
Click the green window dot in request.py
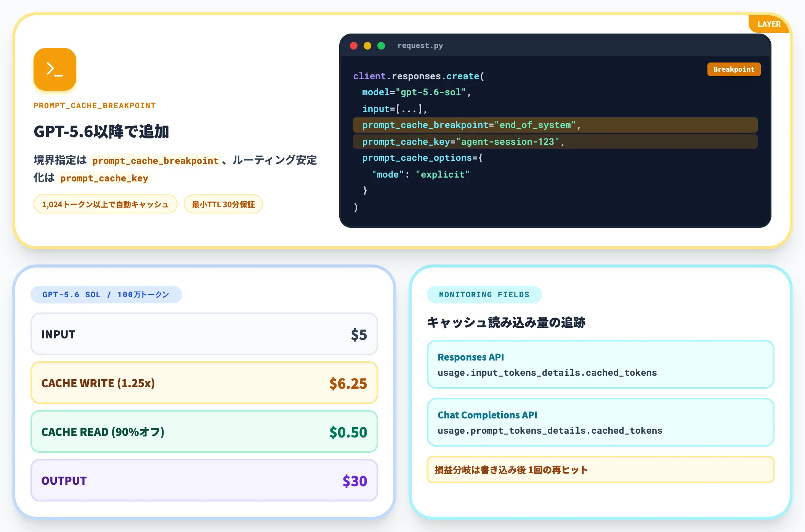point(381,46)
